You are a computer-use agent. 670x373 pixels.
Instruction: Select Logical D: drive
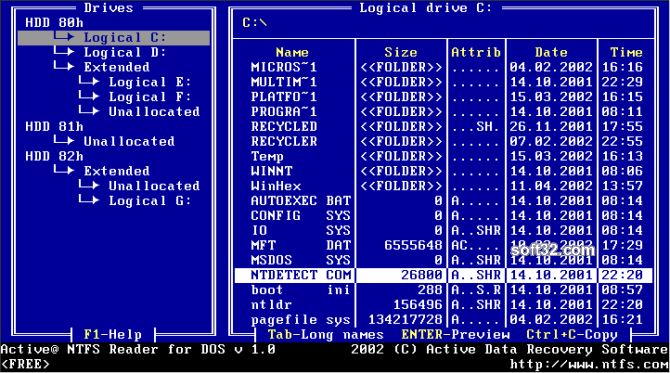[x=125, y=53]
